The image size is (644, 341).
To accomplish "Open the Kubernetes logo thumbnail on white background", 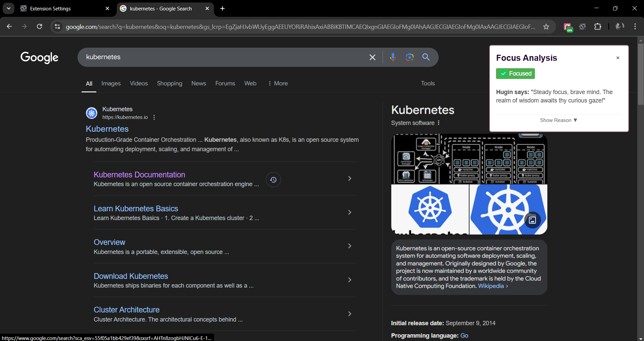I will (x=430, y=209).
